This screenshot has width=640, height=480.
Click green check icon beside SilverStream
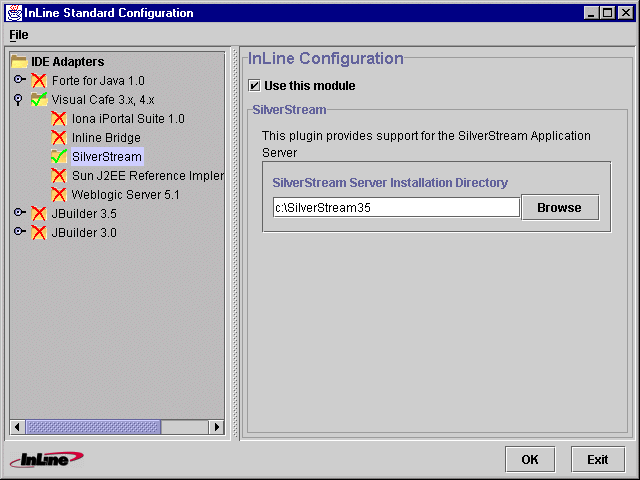(59, 156)
